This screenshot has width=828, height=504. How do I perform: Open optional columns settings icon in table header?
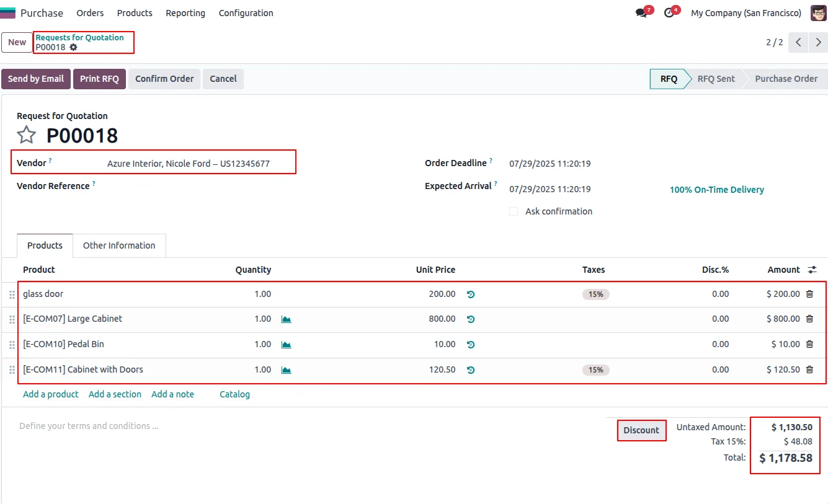click(x=812, y=270)
